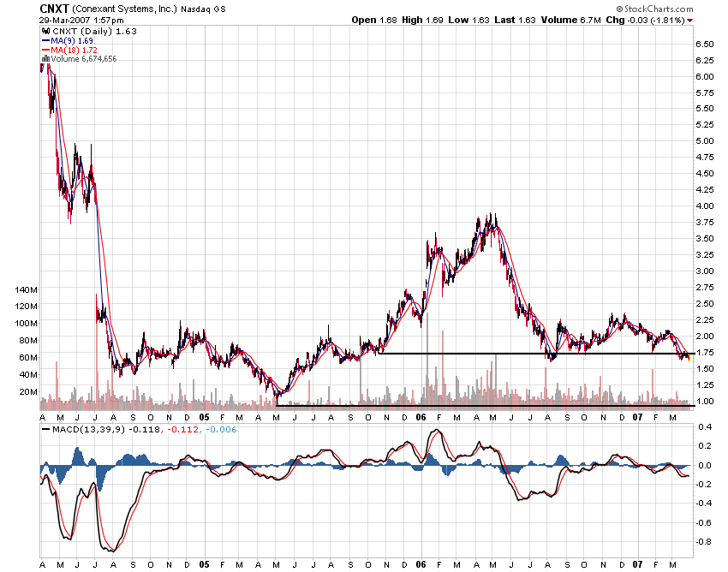Select the blue MA(9) line swatch
Image resolution: width=728 pixels, height=572 pixels.
coord(45,41)
